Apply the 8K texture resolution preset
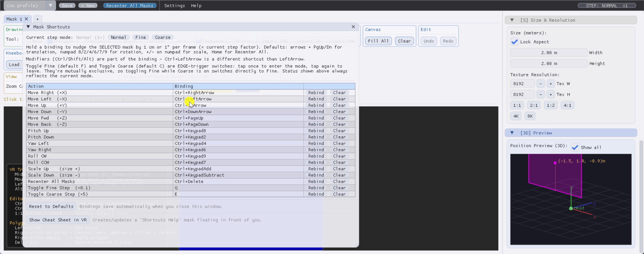This screenshot has width=644, height=254. tap(530, 116)
